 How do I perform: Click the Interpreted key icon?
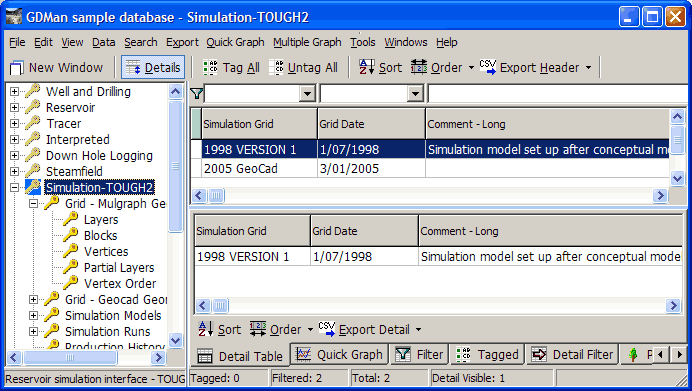(x=33, y=139)
